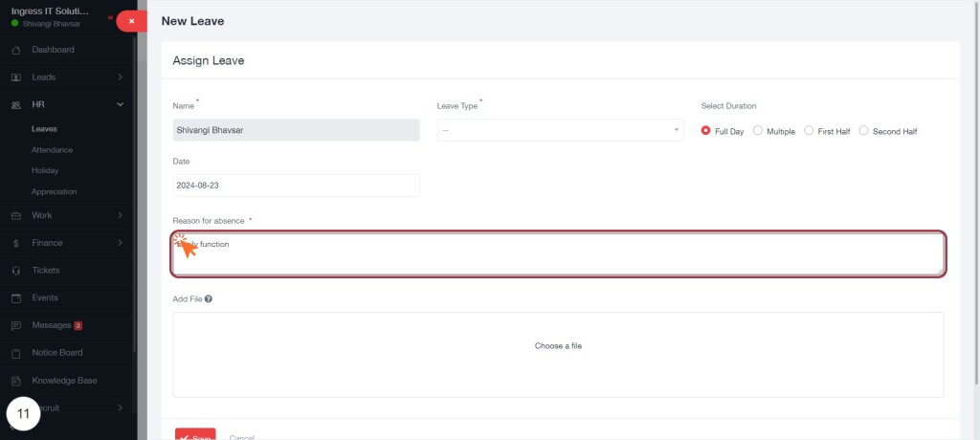This screenshot has height=440, width=980.
Task: Select the First Half duration
Action: point(808,131)
